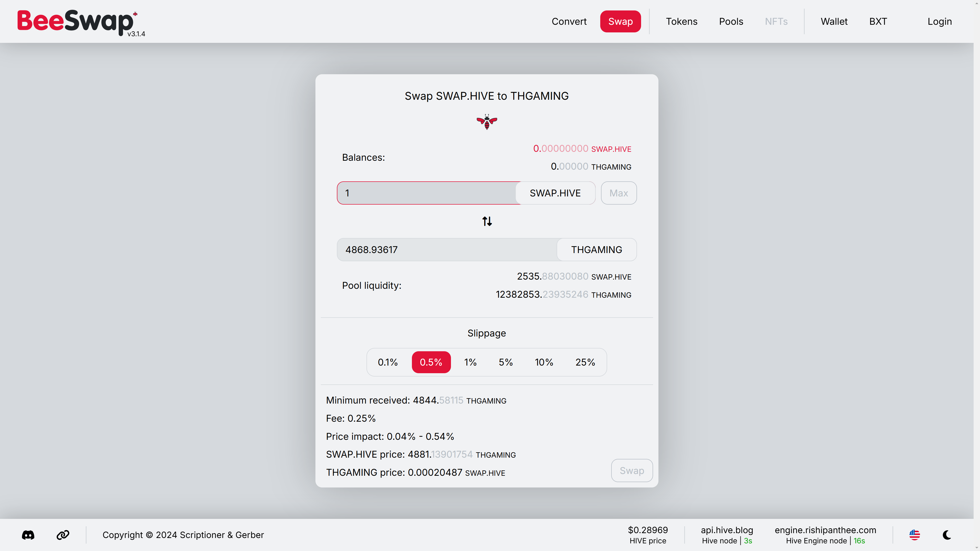Click the Swap SWAP.HIVE to THGAMING heading
This screenshot has width=980, height=551.
point(487,96)
